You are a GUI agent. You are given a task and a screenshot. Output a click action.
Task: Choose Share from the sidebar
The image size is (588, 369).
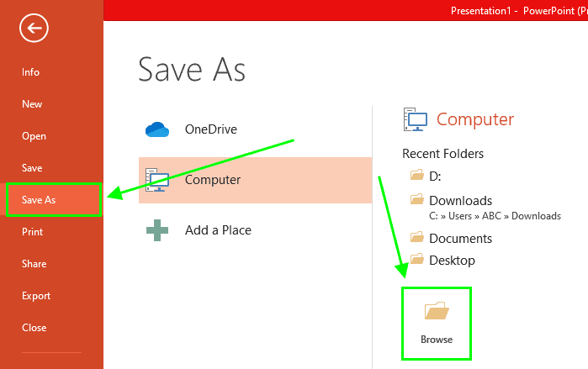coord(34,264)
